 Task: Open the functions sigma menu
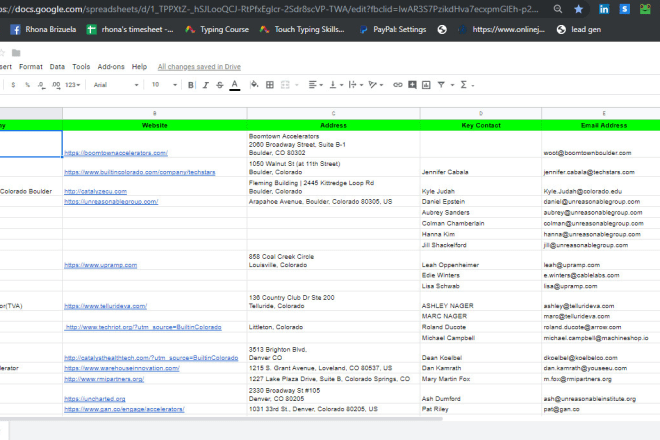tap(466, 85)
